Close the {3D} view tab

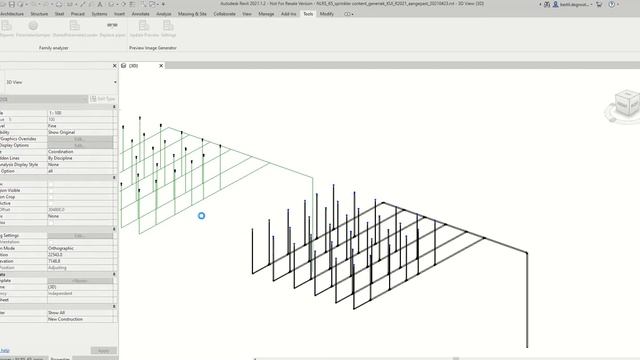tap(161, 66)
